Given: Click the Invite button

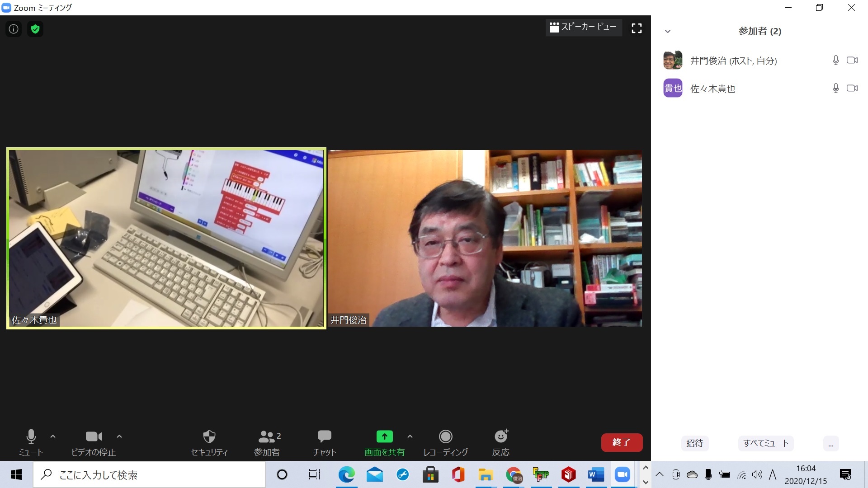Looking at the screenshot, I should tap(694, 443).
